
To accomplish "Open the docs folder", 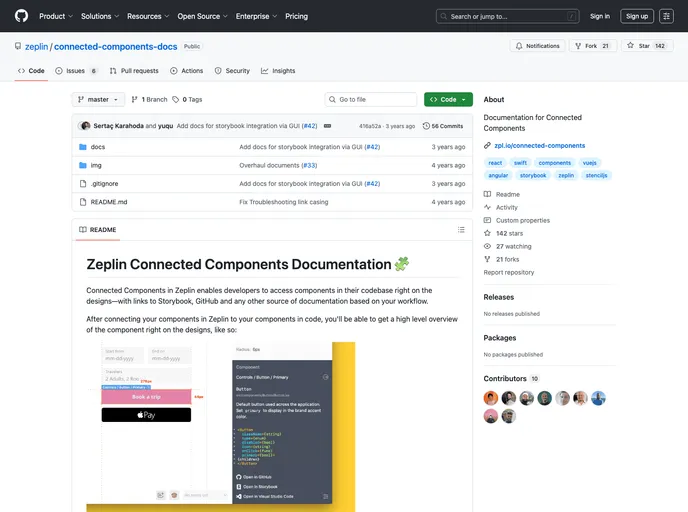I will (x=98, y=147).
